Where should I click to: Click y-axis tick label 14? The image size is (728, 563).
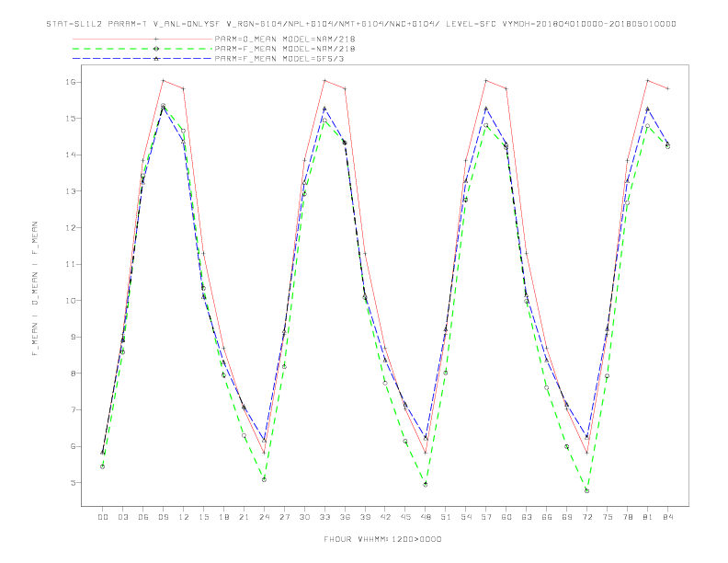[71, 155]
